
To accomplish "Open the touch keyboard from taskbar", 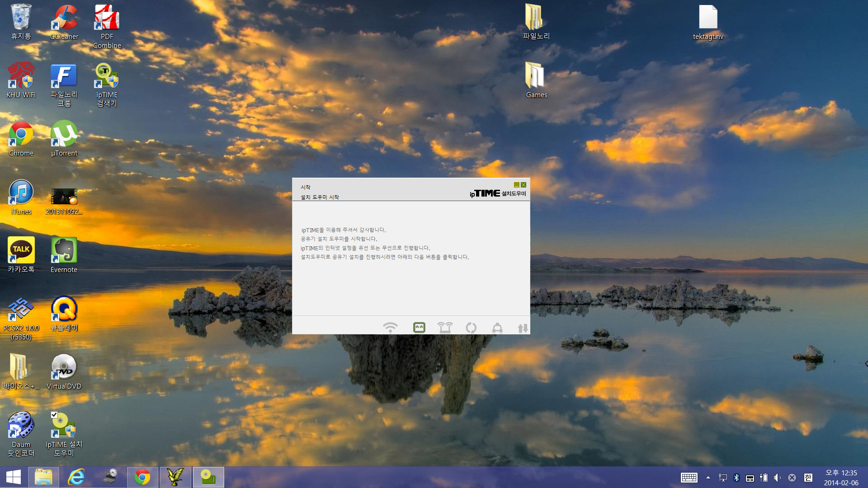I will [689, 478].
